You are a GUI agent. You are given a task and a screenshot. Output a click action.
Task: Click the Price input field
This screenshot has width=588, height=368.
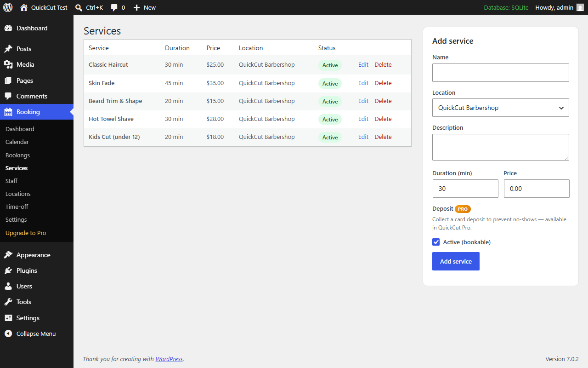pyautogui.click(x=537, y=189)
